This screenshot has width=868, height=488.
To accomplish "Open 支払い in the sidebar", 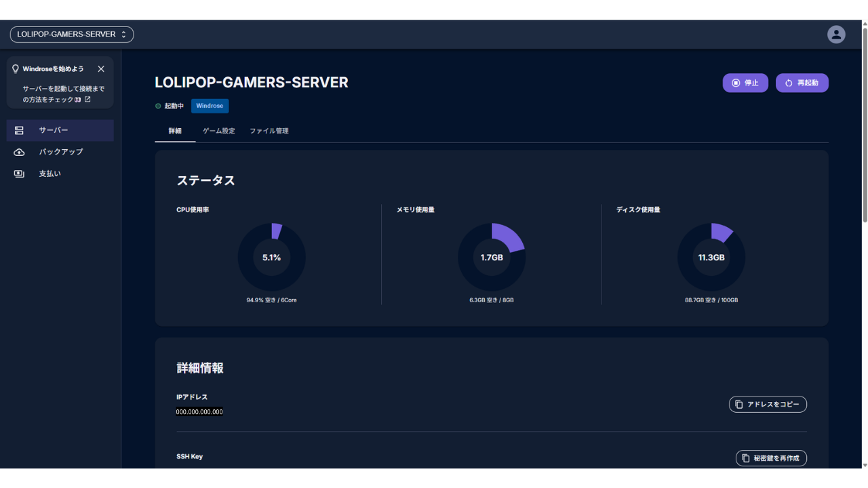I will tap(60, 174).
